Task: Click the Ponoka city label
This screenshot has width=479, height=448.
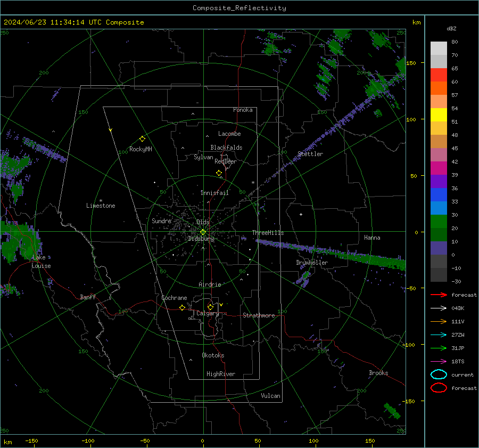Action: (243, 110)
